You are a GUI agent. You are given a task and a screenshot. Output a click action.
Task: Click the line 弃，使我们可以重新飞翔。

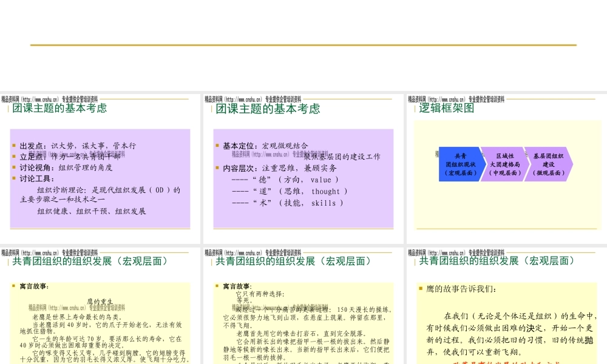coord(475,352)
